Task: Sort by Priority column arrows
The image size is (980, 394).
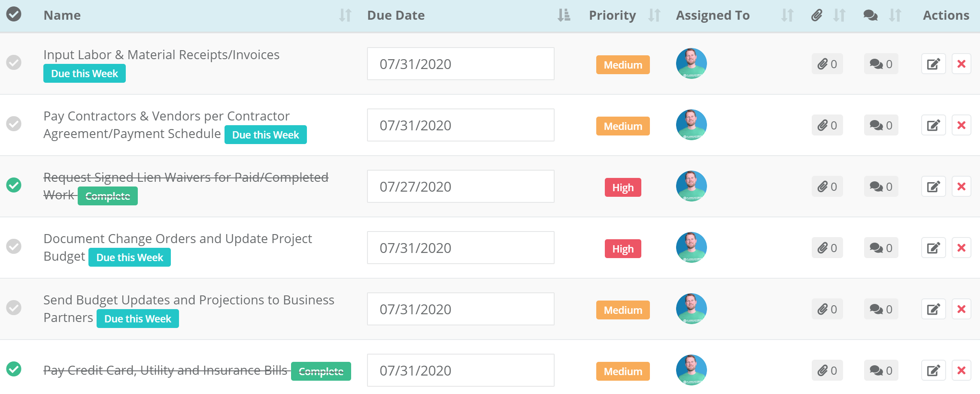Action: [x=654, y=15]
